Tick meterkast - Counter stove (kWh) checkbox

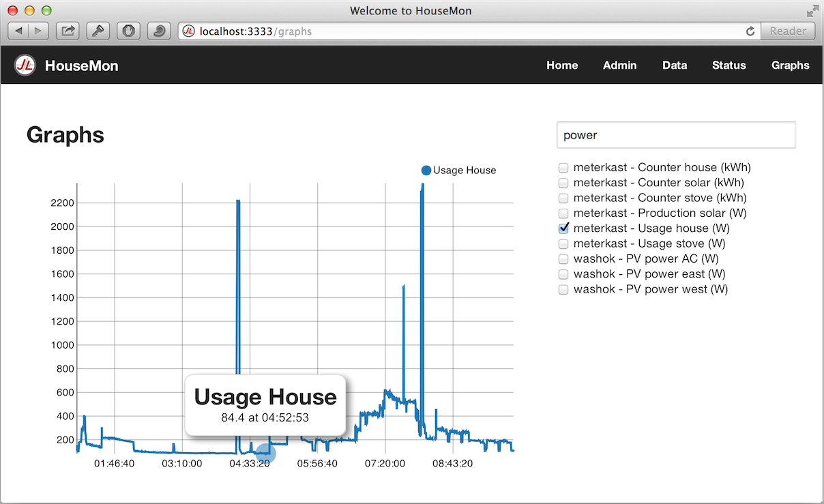pos(563,198)
